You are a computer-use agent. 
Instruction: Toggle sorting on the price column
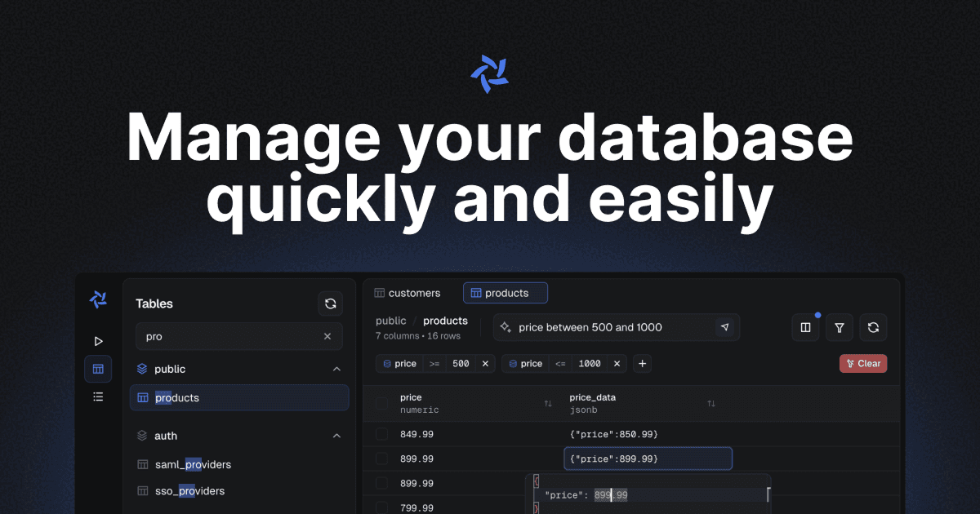[x=548, y=403]
